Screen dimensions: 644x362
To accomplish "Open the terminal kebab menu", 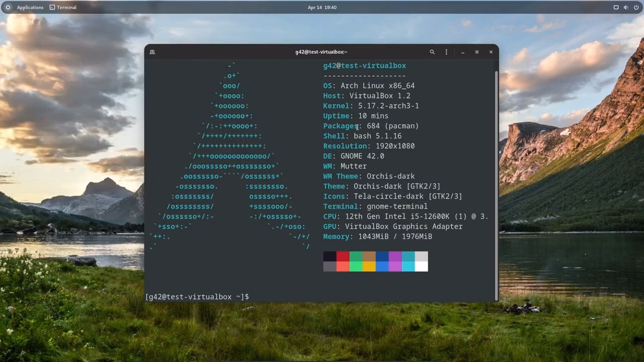I will tap(446, 52).
